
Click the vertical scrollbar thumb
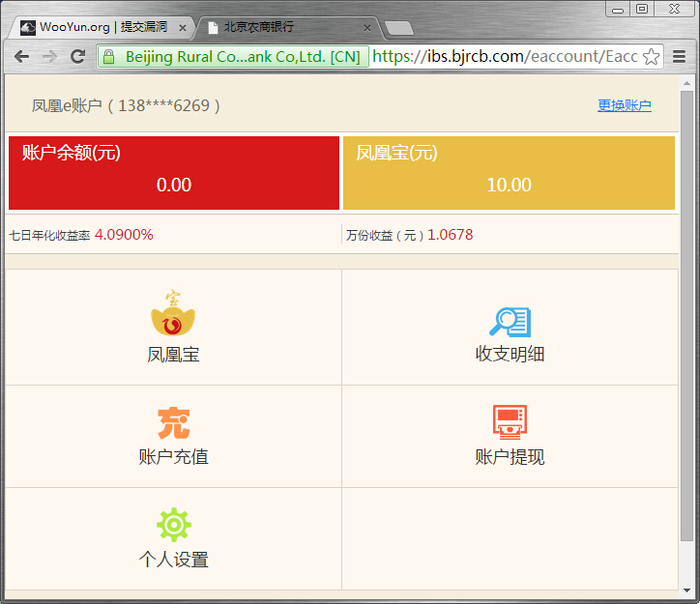click(686, 316)
